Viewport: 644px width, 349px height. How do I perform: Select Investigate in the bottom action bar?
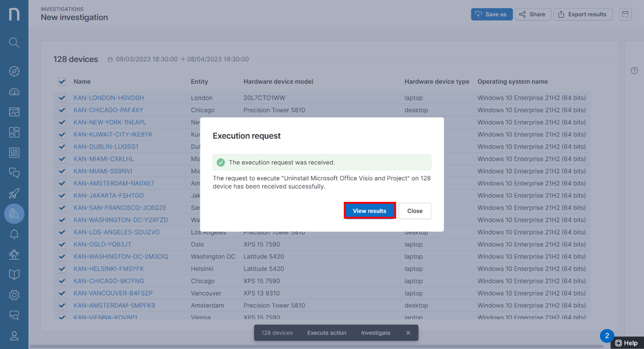click(376, 333)
